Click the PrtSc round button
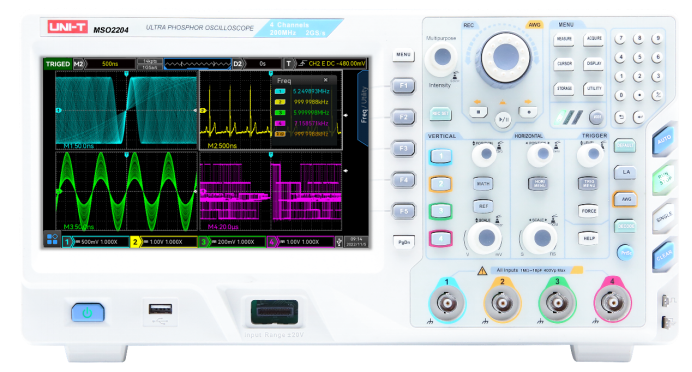Viewport: 692px width, 372px height. point(625,253)
